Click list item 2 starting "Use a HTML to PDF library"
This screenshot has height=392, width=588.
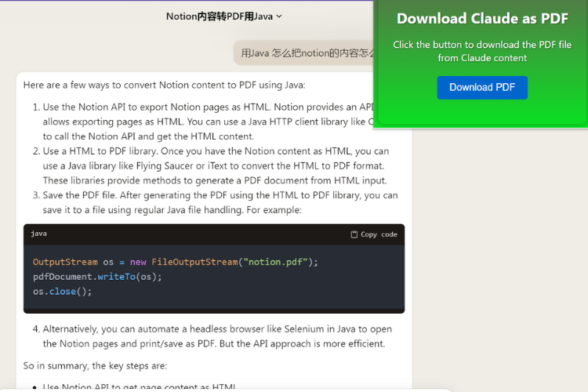(x=212, y=165)
